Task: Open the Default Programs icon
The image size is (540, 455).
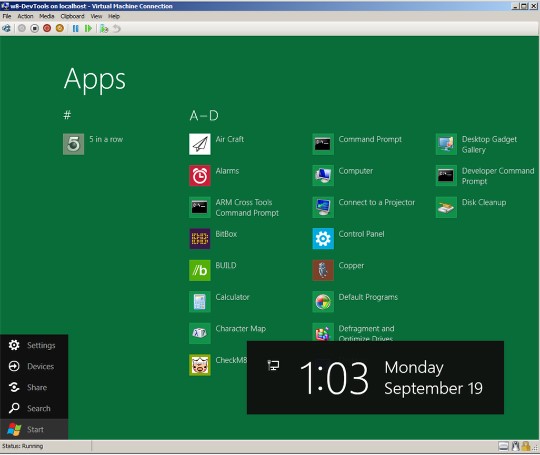Action: click(x=323, y=302)
